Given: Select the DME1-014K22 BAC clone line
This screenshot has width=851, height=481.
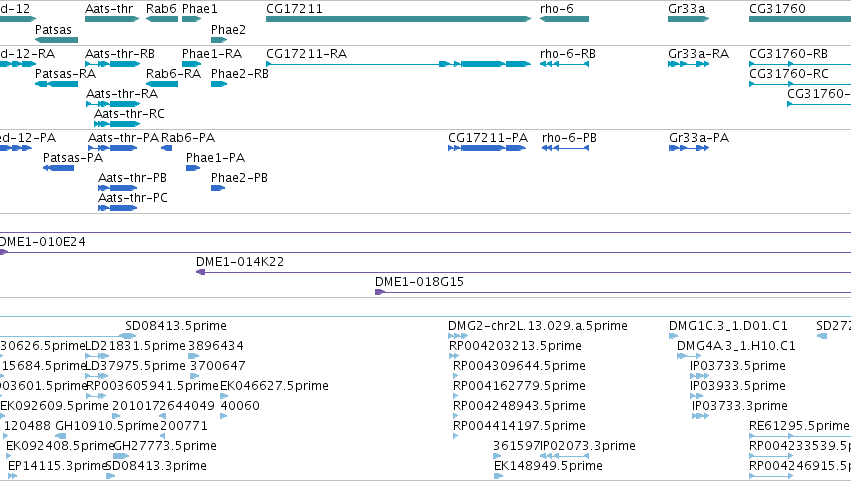Looking at the screenshot, I should pos(523,272).
